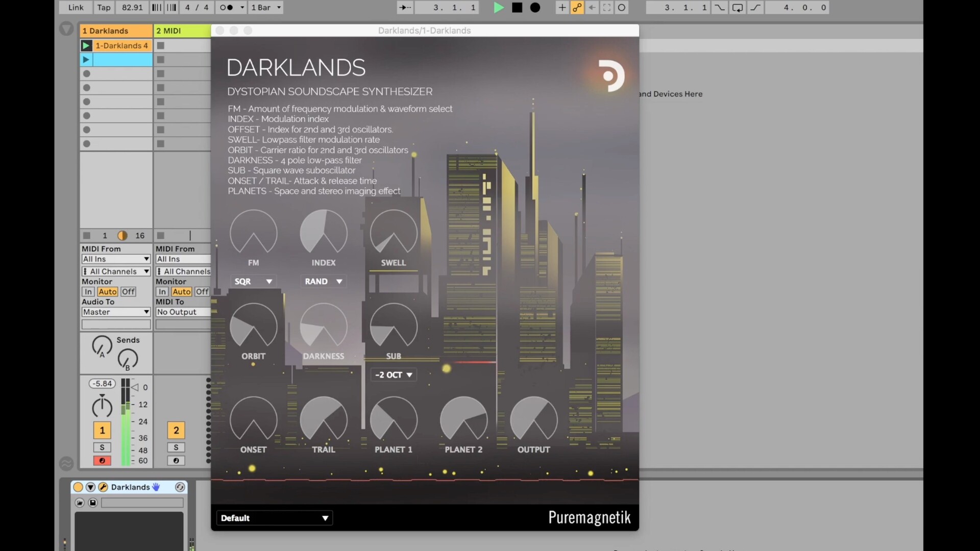Open the FM waveform SQR dropdown
The image size is (980, 551).
tap(254, 282)
